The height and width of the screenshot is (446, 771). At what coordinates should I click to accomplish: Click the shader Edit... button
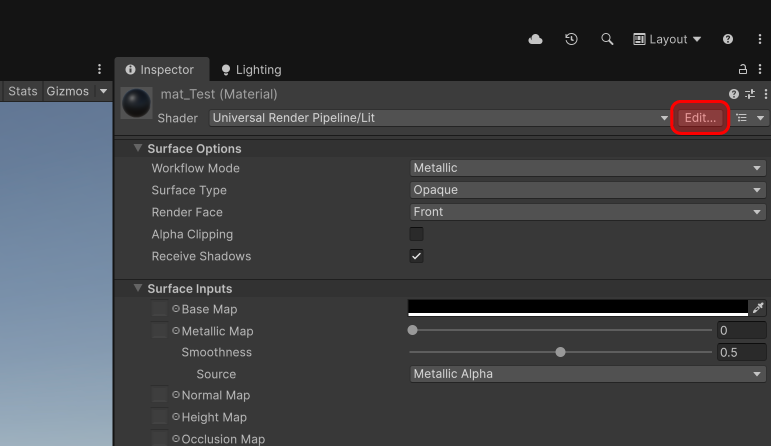coord(699,117)
